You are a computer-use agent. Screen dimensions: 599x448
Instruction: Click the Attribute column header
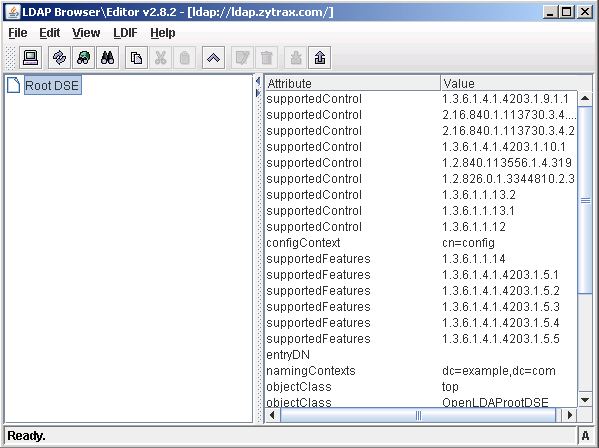pos(352,83)
